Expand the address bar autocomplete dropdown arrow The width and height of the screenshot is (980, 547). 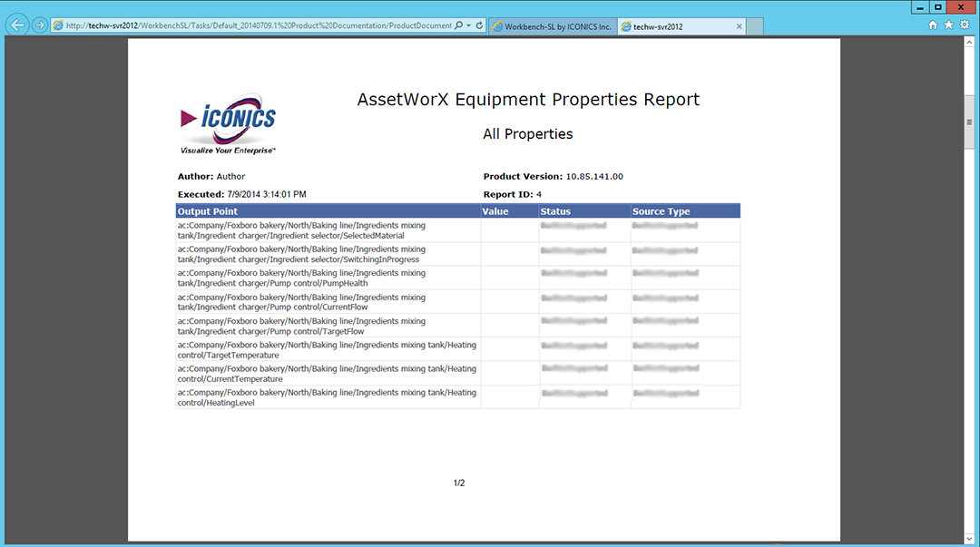pos(468,26)
